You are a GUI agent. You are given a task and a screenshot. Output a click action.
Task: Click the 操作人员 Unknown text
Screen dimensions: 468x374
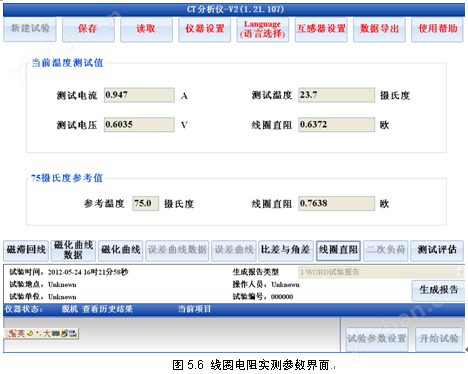click(x=266, y=285)
